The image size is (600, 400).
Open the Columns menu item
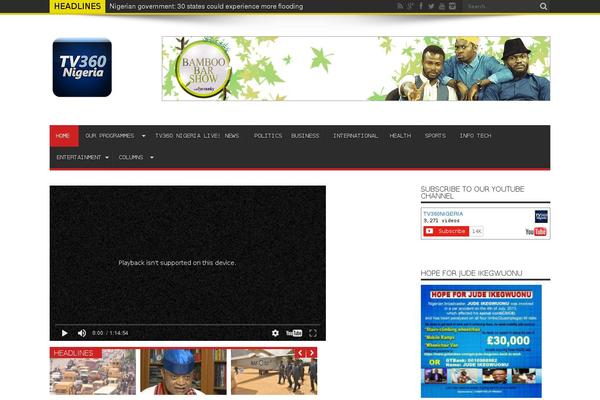coord(131,157)
